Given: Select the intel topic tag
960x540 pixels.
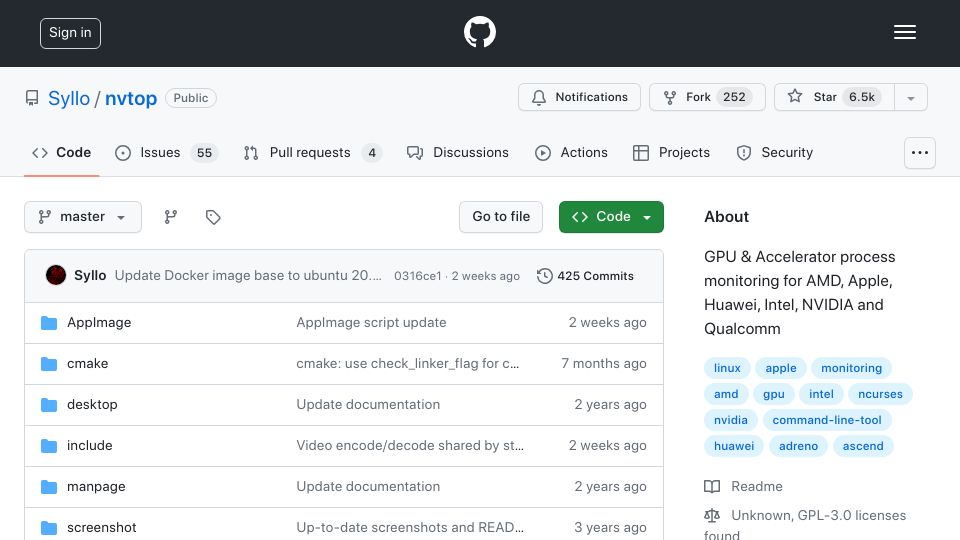Looking at the screenshot, I should coord(821,394).
